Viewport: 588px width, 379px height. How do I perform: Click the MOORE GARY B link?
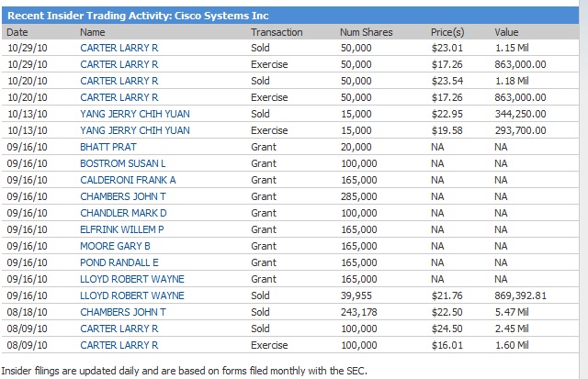coord(115,246)
